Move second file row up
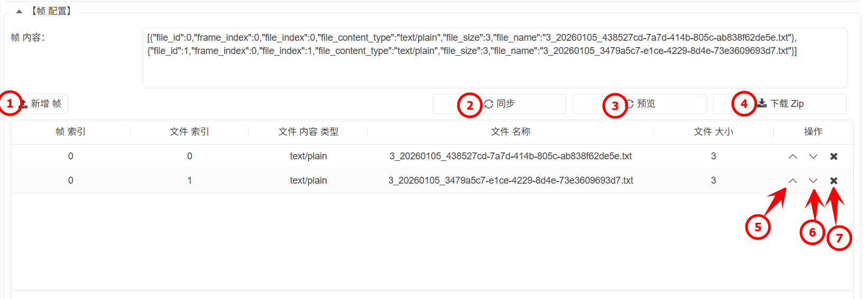The width and height of the screenshot is (868, 299). pyautogui.click(x=792, y=180)
